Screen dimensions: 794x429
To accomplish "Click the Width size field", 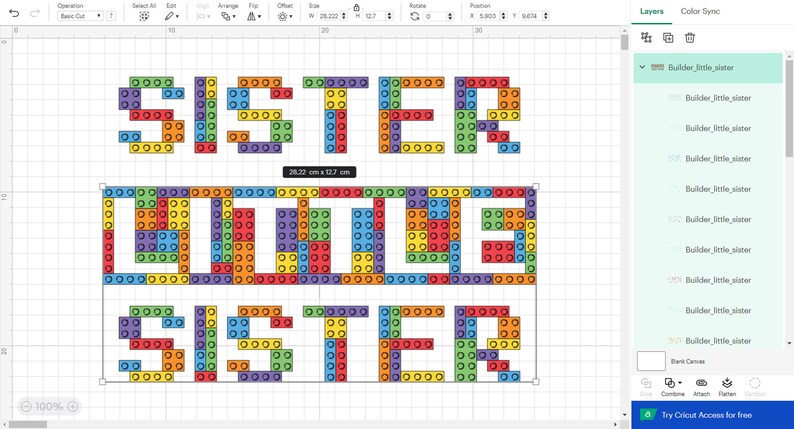I will (329, 16).
